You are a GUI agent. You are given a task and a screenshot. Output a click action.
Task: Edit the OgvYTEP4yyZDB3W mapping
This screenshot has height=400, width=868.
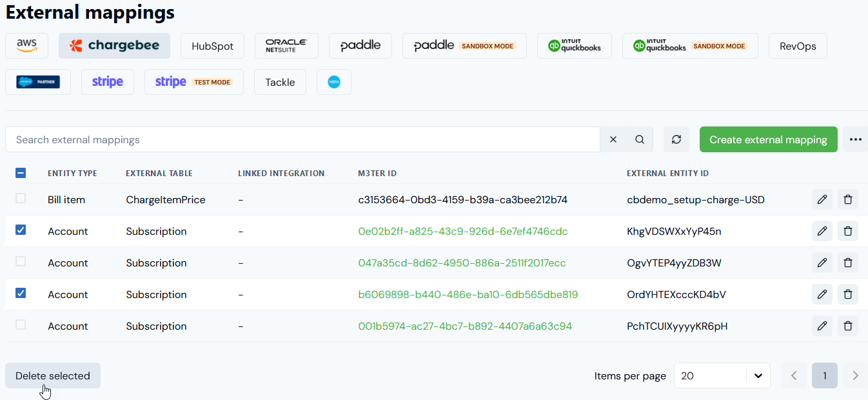click(x=822, y=263)
